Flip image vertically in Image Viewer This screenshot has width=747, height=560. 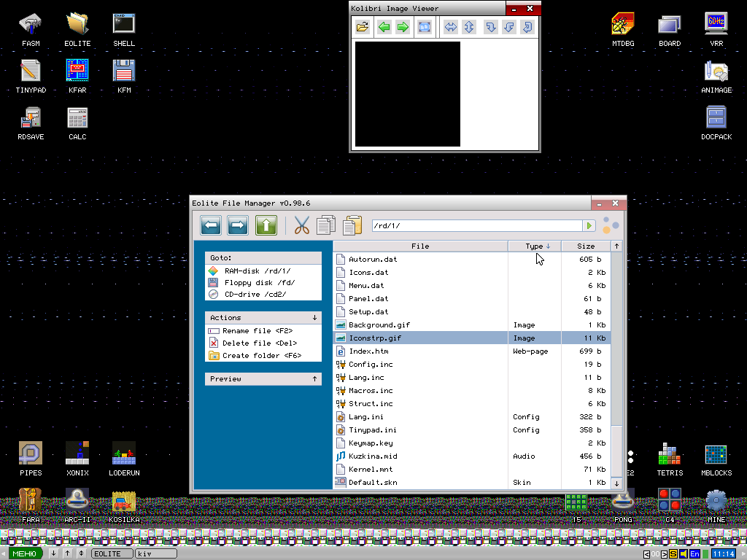[468, 28]
